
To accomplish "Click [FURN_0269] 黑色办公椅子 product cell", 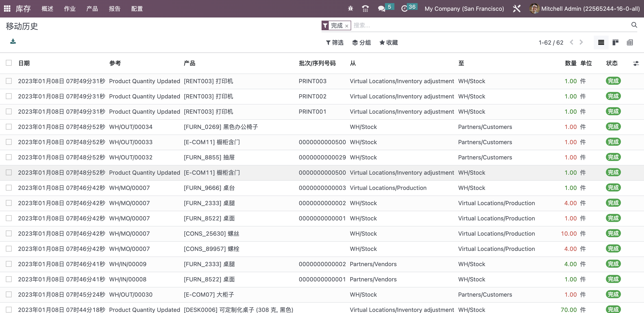I will (x=221, y=127).
